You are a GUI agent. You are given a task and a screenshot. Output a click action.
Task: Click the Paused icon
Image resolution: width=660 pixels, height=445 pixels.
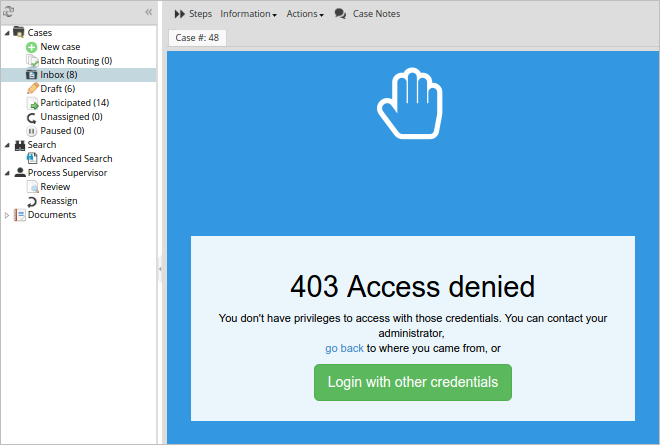click(32, 131)
